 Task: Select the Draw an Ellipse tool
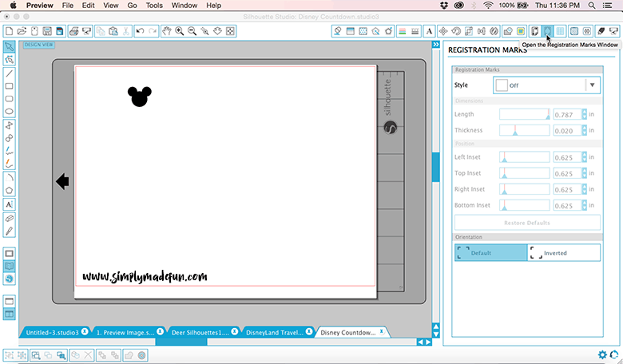click(x=9, y=112)
